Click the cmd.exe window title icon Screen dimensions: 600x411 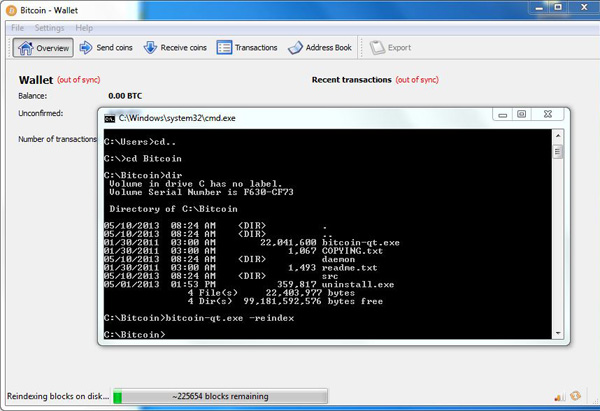click(x=110, y=119)
